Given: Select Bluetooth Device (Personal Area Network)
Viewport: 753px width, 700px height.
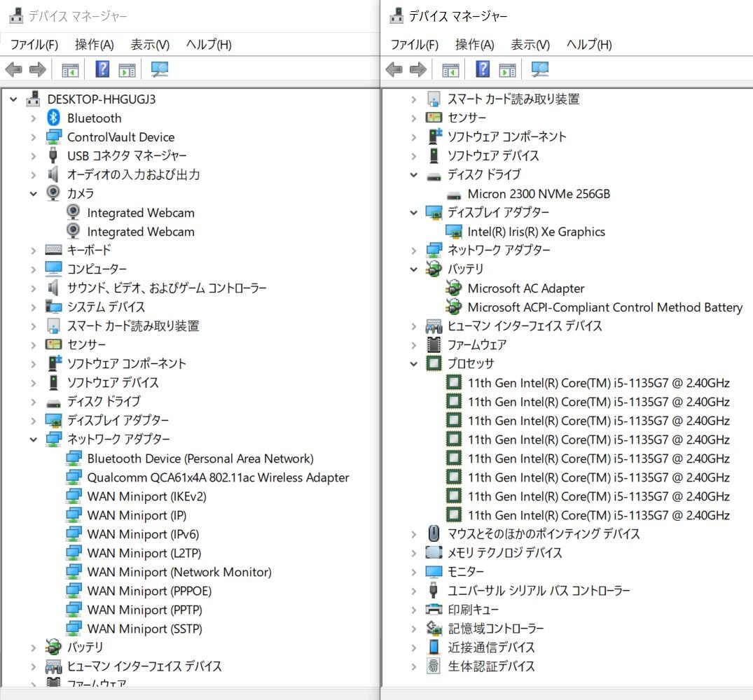Looking at the screenshot, I should point(200,458).
